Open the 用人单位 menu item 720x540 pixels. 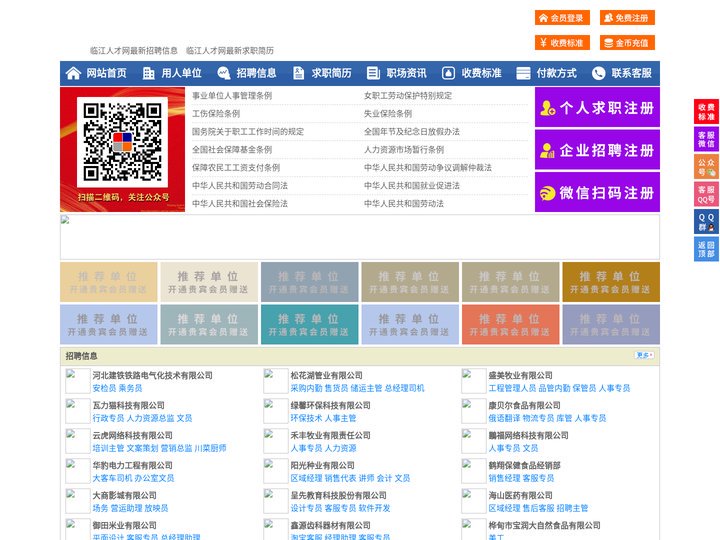point(181,73)
